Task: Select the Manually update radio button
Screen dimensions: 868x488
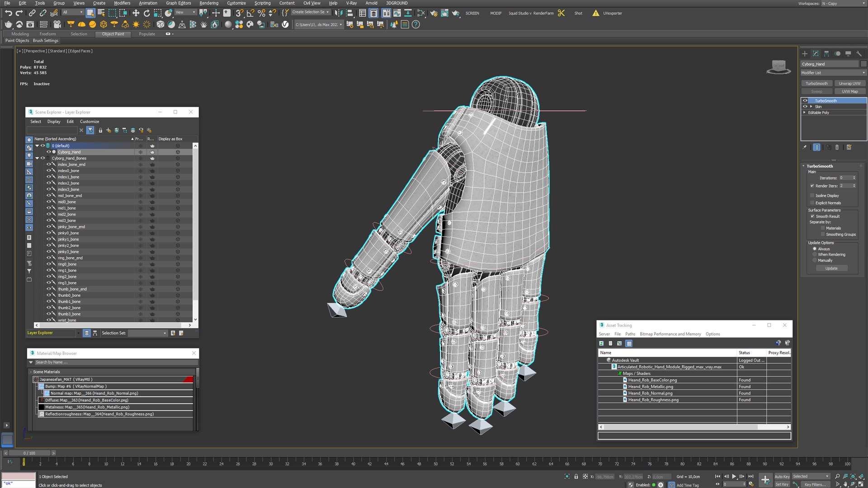Action: click(x=815, y=260)
